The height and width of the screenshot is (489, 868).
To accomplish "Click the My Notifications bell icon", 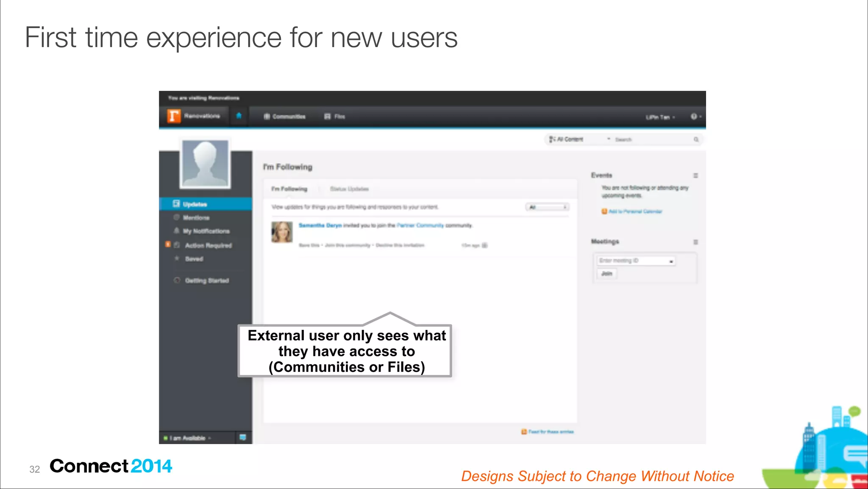I will click(176, 231).
